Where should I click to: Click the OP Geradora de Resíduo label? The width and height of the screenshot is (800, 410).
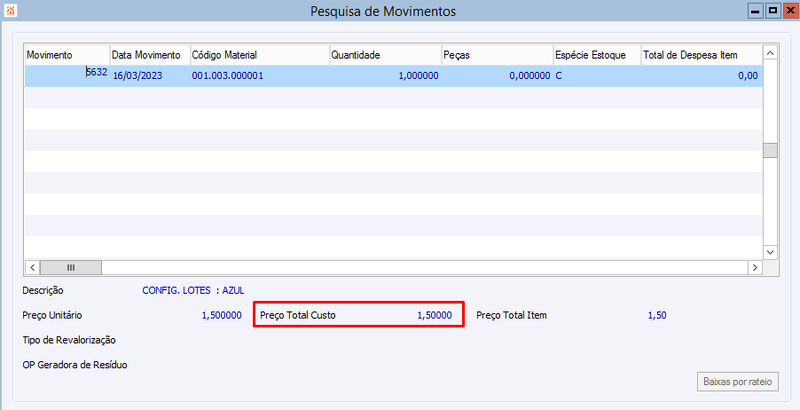point(74,365)
